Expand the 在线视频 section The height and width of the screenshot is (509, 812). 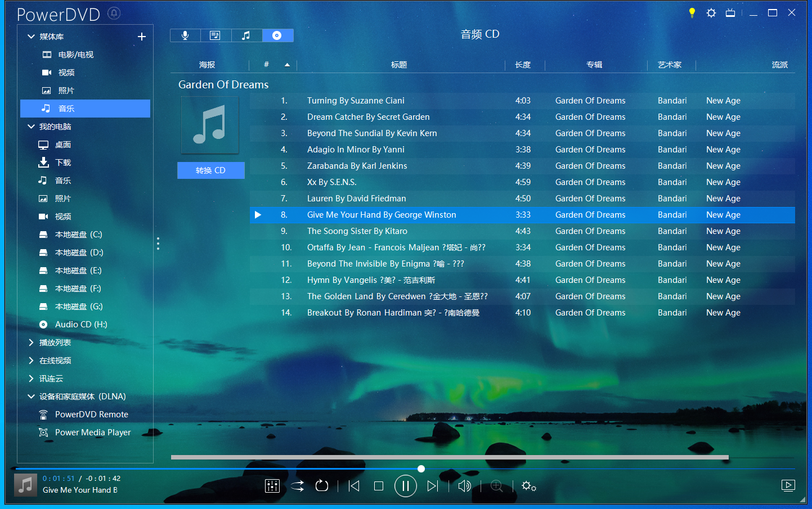pos(31,361)
